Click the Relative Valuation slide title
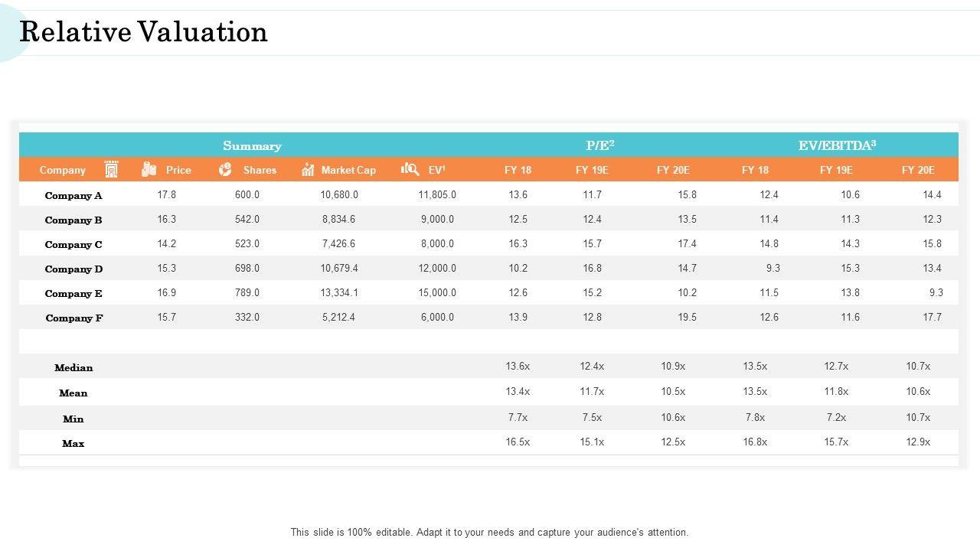Image resolution: width=980 pixels, height=551 pixels. [x=144, y=32]
